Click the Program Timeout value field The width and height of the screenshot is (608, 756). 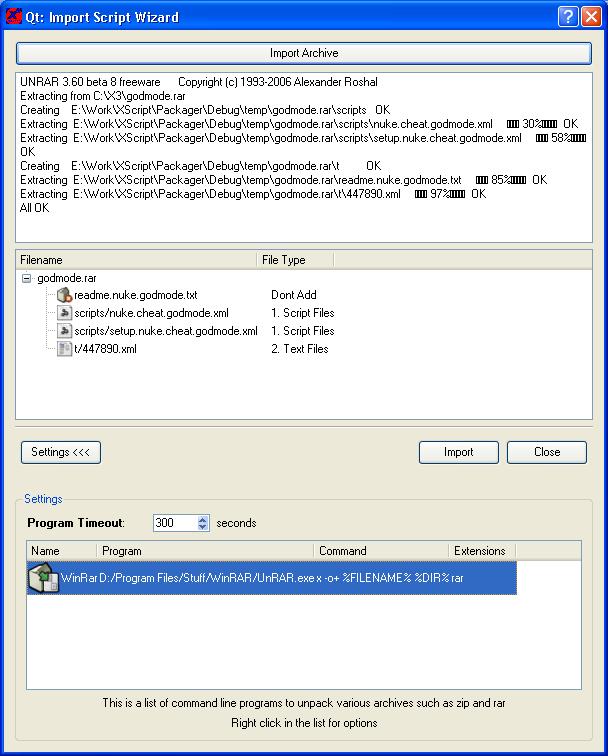pos(176,523)
